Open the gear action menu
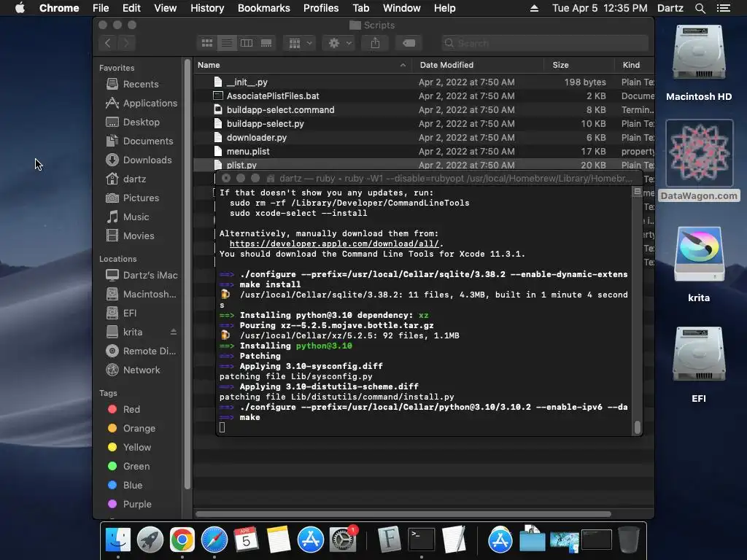 (x=339, y=43)
